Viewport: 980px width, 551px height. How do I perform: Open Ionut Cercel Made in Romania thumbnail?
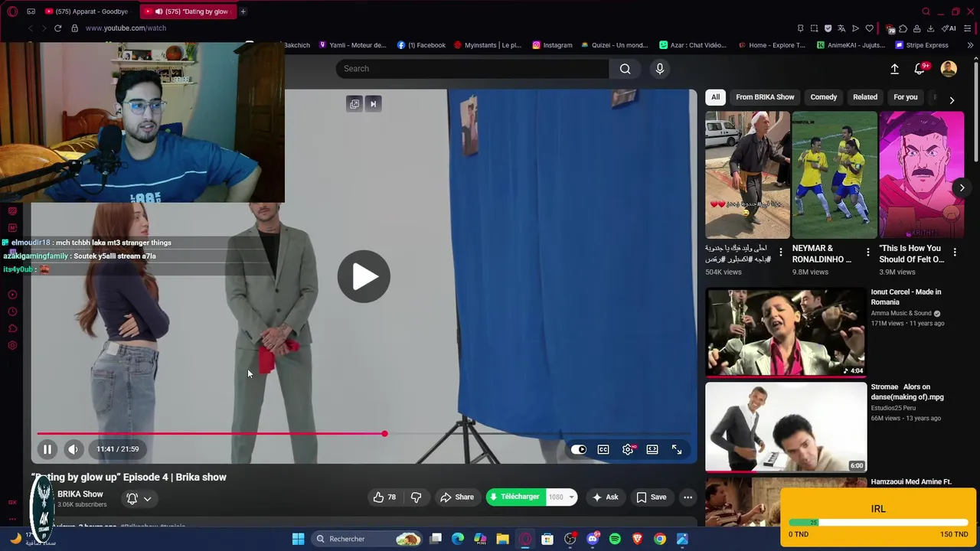tap(785, 332)
